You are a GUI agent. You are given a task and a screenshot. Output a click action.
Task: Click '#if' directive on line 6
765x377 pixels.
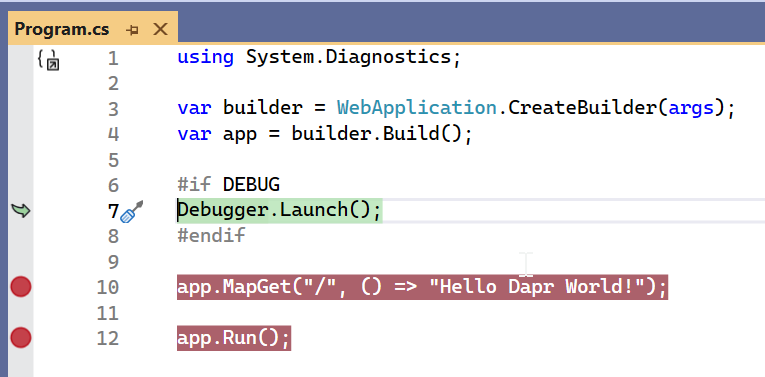click(194, 184)
